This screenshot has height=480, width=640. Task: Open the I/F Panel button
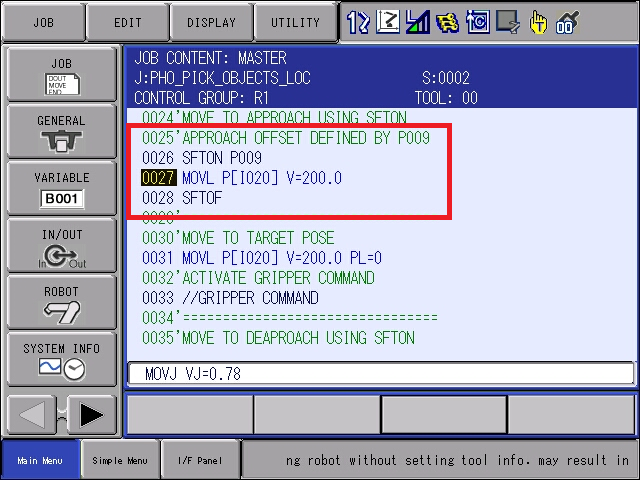tap(200, 460)
